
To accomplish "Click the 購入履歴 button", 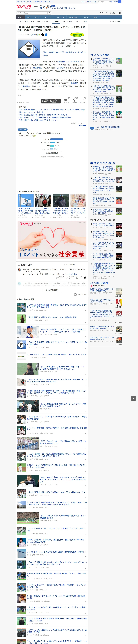I will point(112,13).
